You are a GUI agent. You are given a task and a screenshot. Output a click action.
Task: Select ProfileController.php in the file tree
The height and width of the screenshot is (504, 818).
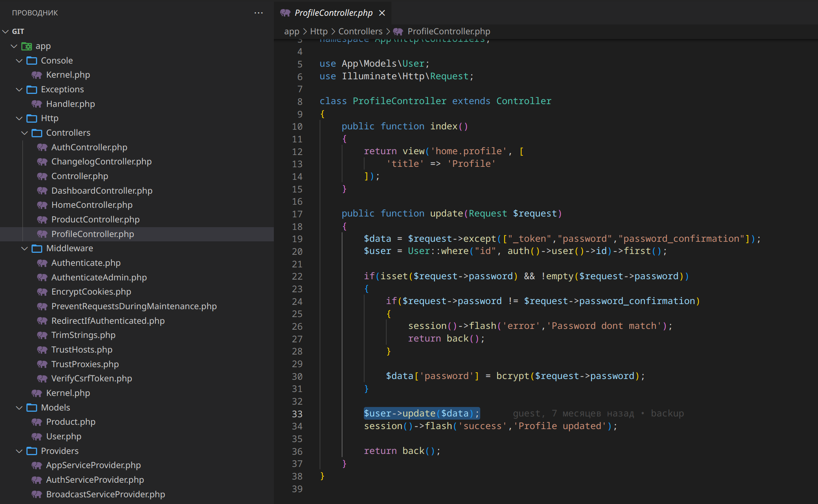coord(137,234)
